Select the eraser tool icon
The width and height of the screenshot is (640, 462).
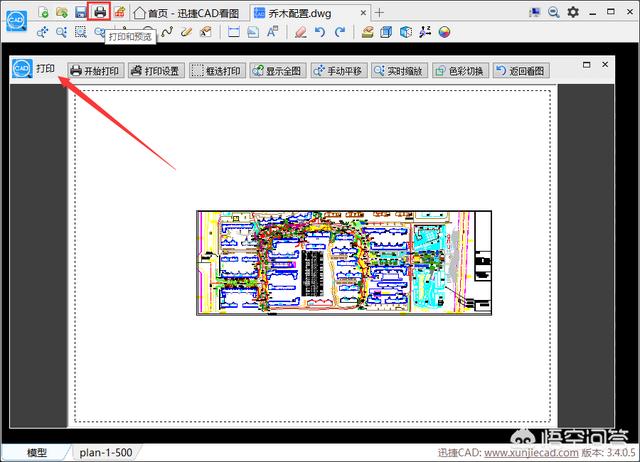[301, 32]
